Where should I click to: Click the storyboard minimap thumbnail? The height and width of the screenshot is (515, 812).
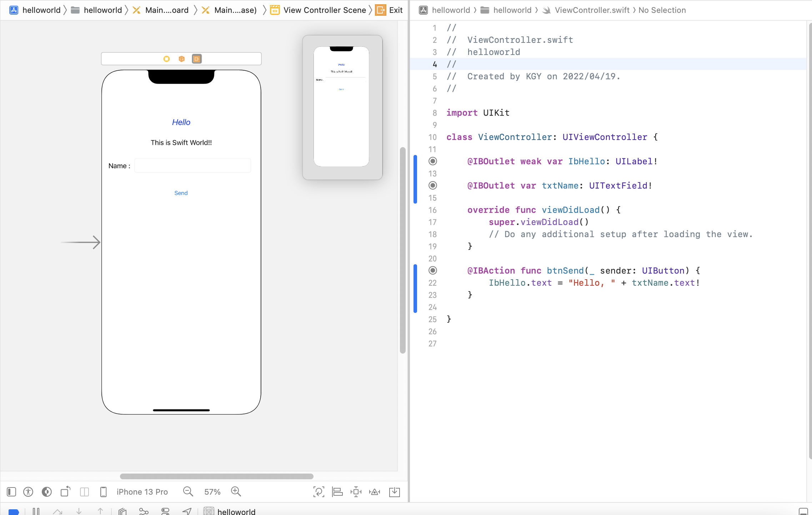click(341, 106)
